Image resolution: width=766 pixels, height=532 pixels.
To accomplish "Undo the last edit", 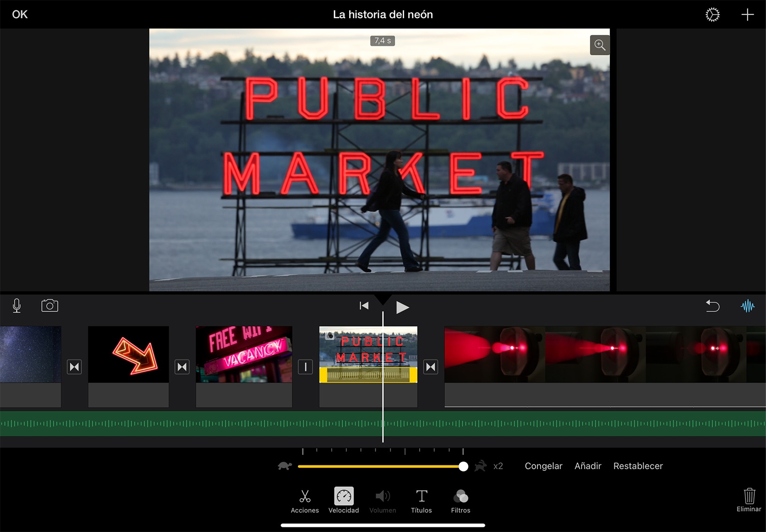I will [x=712, y=306].
